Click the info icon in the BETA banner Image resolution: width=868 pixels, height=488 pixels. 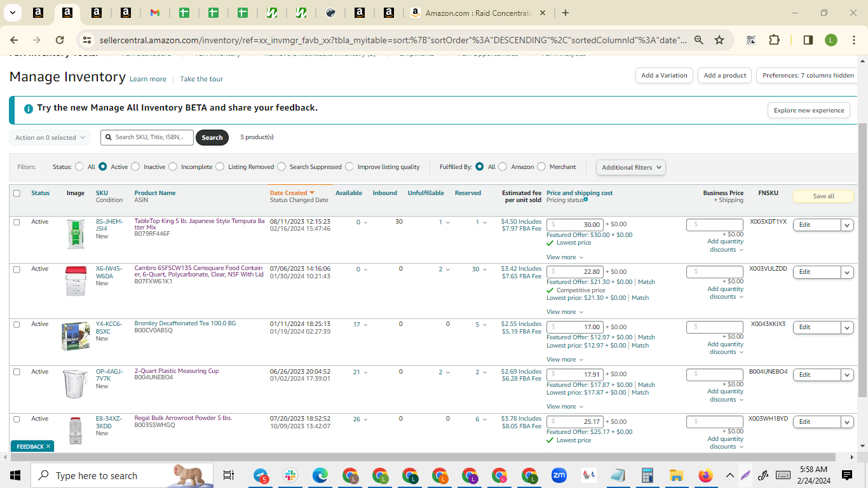pyautogui.click(x=28, y=109)
